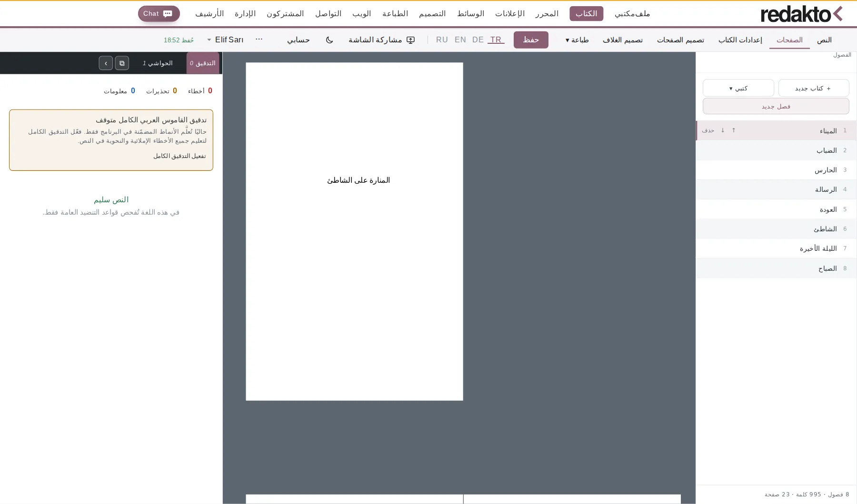Create a new book with كتاب جديد

[x=814, y=88]
